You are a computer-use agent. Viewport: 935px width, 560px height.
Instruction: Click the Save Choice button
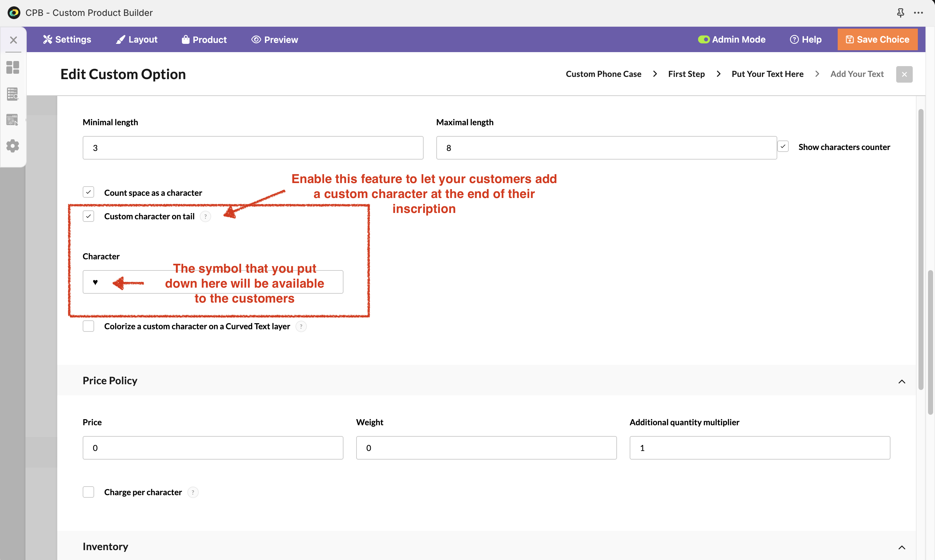point(877,40)
